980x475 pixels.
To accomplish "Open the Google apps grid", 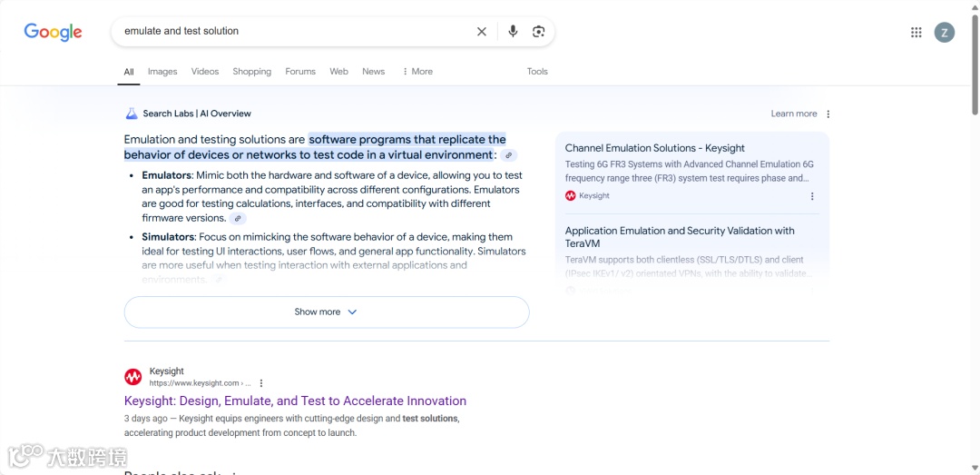I will point(916,33).
